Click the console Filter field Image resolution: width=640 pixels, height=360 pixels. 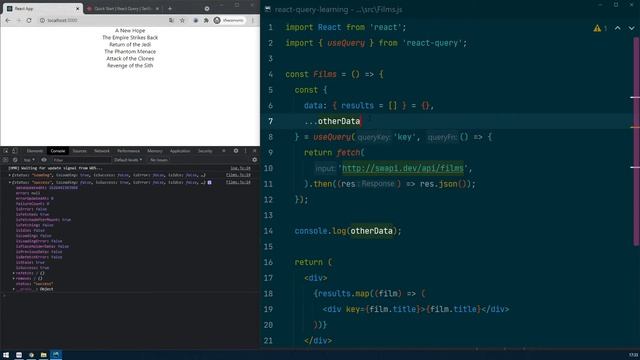[x=81, y=160]
